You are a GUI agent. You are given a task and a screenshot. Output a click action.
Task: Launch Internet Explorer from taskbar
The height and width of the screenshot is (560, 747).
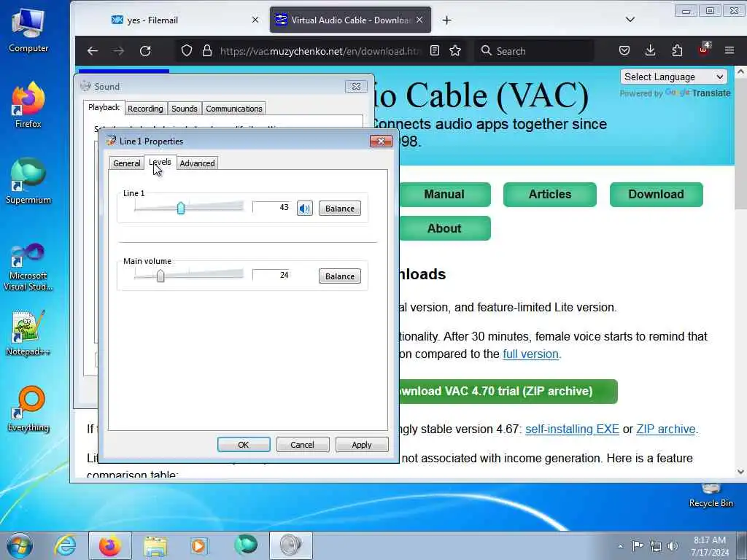[65, 545]
